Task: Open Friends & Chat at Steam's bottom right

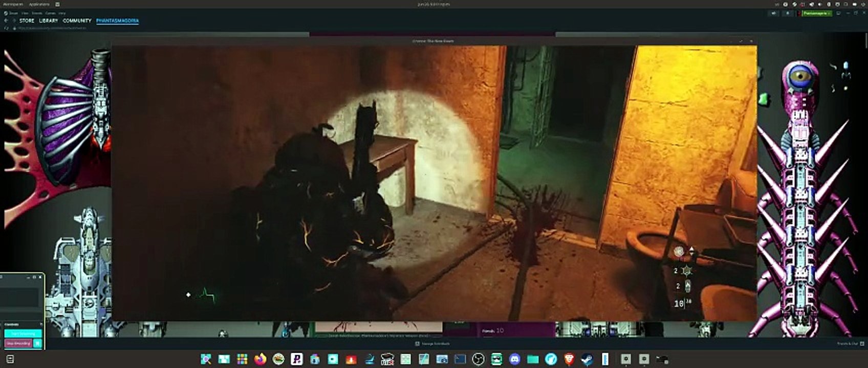Action: (x=851, y=343)
